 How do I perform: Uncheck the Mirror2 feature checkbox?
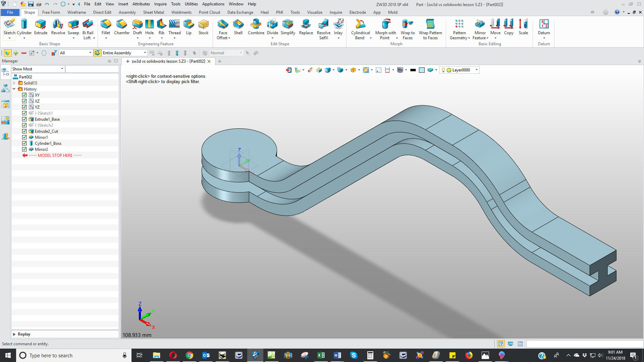[x=24, y=149]
